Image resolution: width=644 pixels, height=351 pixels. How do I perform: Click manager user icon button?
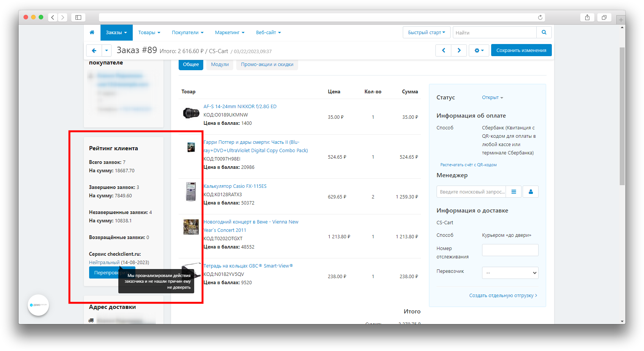click(x=531, y=192)
